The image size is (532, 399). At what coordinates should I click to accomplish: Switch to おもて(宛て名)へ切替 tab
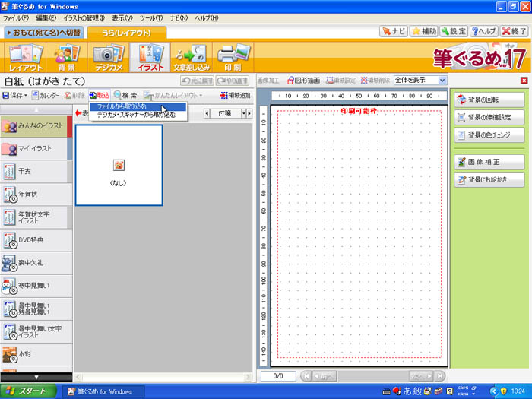(43, 33)
